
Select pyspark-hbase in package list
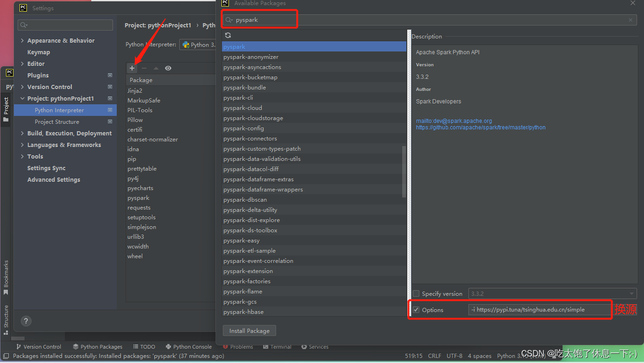click(314, 312)
